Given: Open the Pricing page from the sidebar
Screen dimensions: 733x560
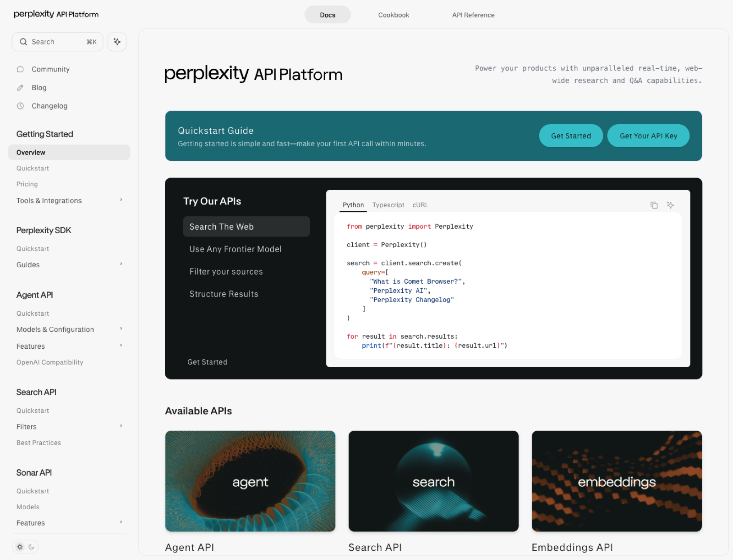Looking at the screenshot, I should [27, 184].
